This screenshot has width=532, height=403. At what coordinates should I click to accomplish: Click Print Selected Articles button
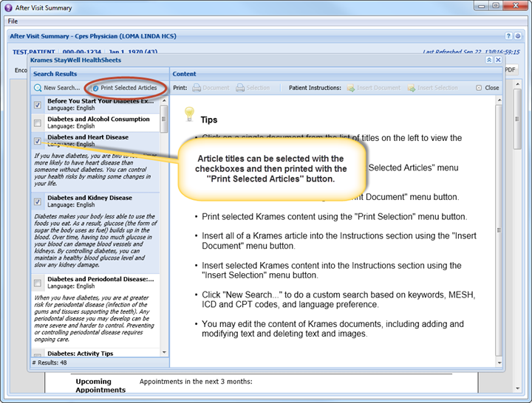pos(125,88)
